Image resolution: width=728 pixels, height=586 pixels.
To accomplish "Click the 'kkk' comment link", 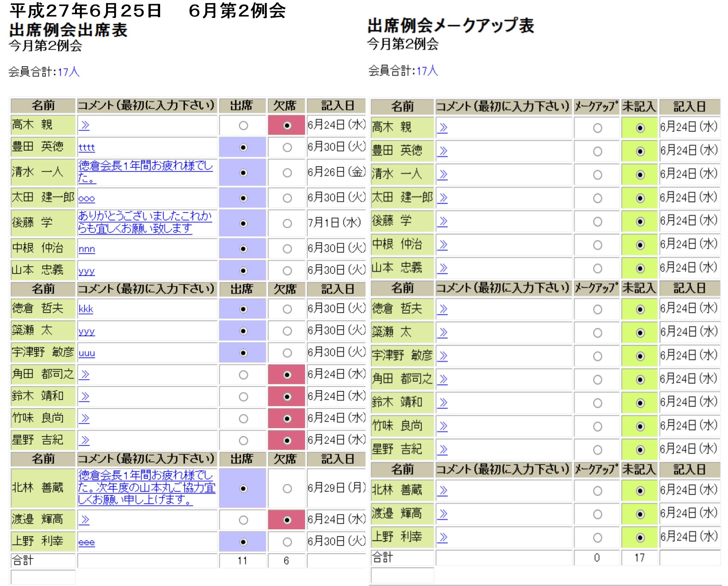I will [86, 309].
